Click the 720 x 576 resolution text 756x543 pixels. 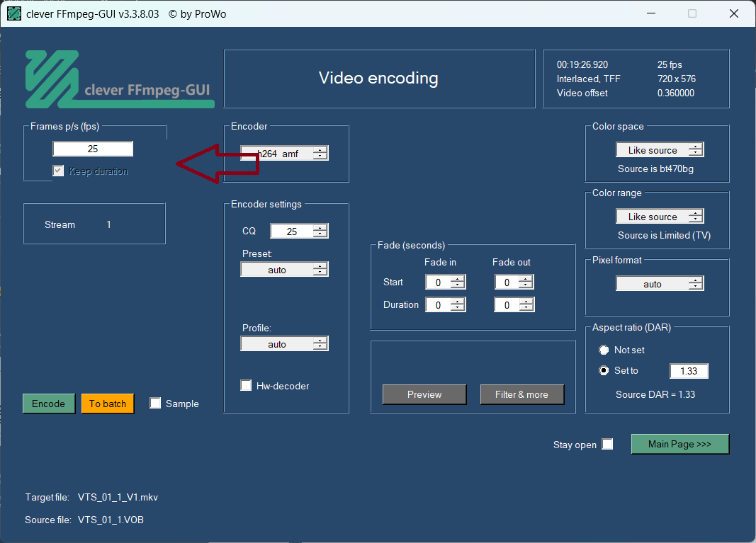[677, 79]
